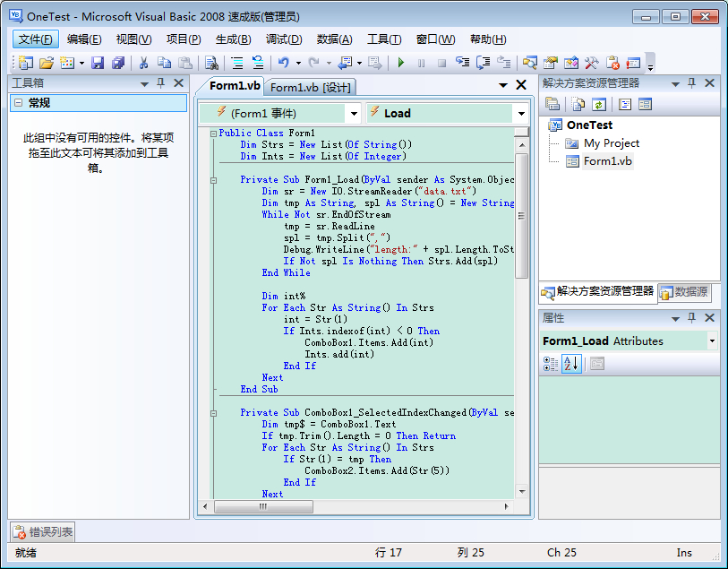Click the Comment Selection toolbar icon
The image size is (728, 569).
236,63
